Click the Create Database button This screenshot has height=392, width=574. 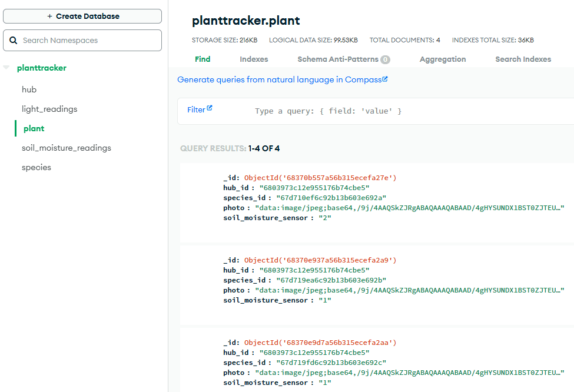pyautogui.click(x=82, y=16)
